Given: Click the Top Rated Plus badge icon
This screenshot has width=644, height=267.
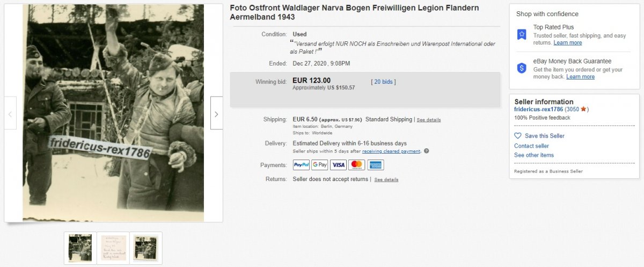Looking at the screenshot, I should tap(522, 34).
